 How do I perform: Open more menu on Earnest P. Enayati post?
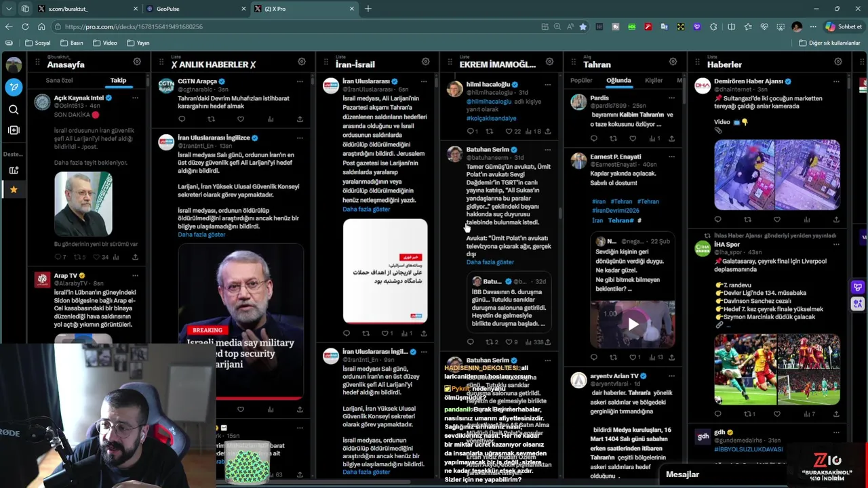671,157
